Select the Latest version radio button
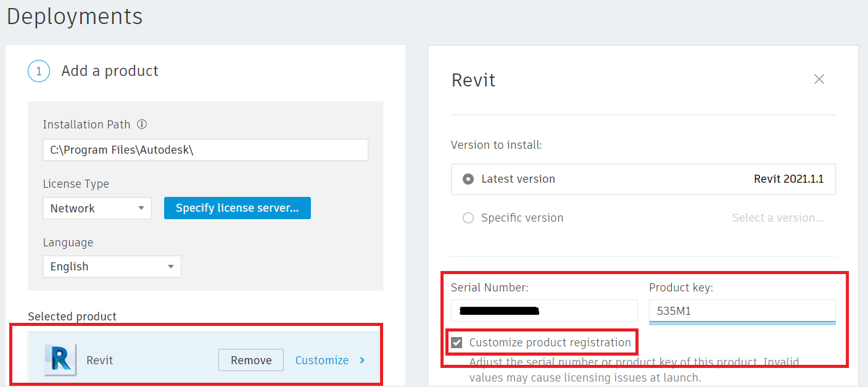868x392 pixels. click(468, 179)
